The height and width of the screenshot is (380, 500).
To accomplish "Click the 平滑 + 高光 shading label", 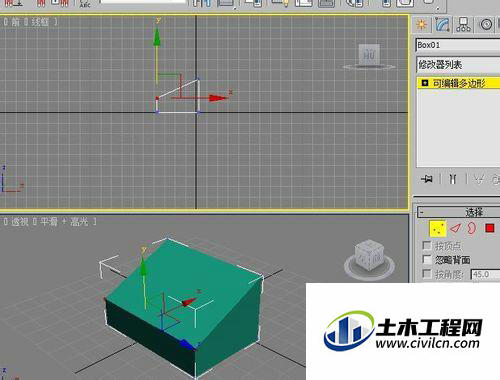I will [64, 222].
